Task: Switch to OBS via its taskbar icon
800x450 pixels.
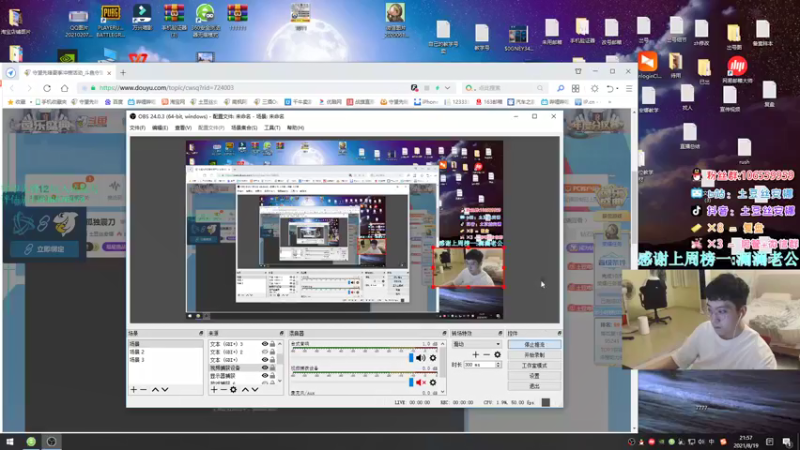Action: coord(52,442)
